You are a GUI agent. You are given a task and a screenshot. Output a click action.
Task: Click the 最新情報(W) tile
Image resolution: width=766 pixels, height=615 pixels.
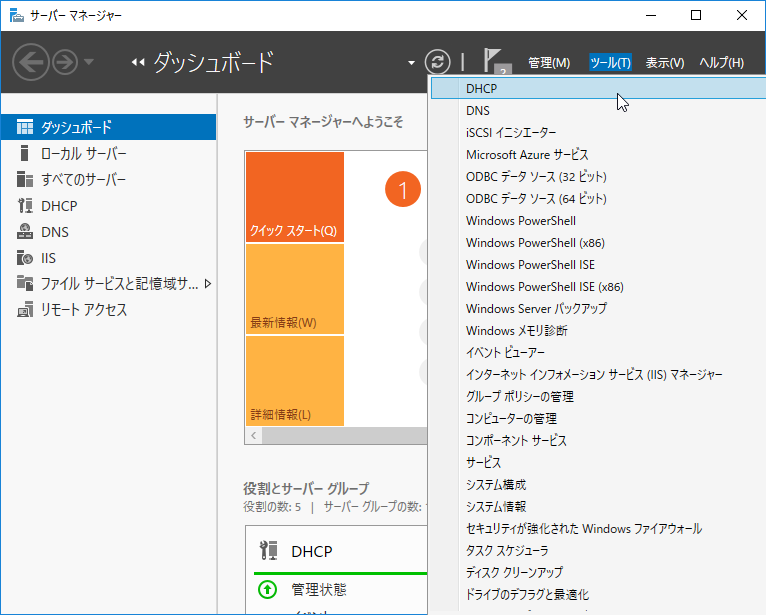[x=295, y=289]
